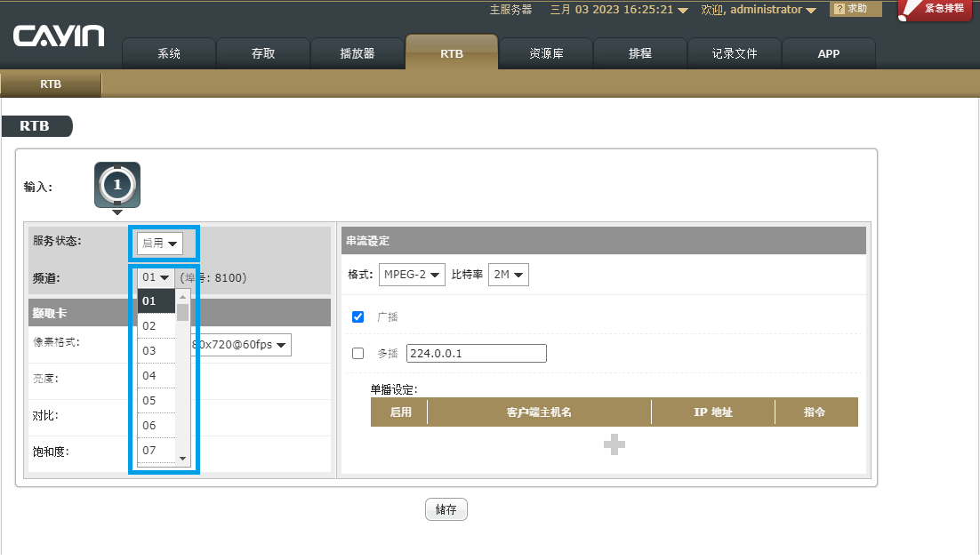Open the 像素格式 resolution dropdown
Image resolution: width=980 pixels, height=560 pixels.
(240, 344)
